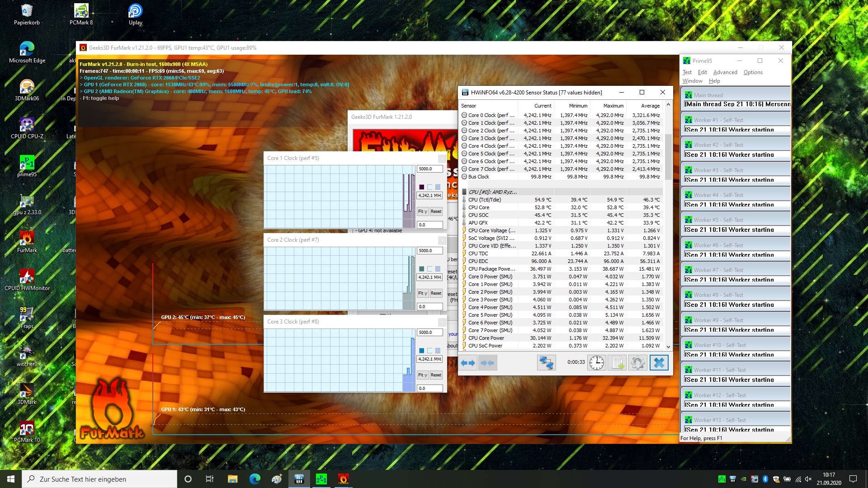
Task: Click Maximum column header in HWiNFO
Action: (x=608, y=106)
